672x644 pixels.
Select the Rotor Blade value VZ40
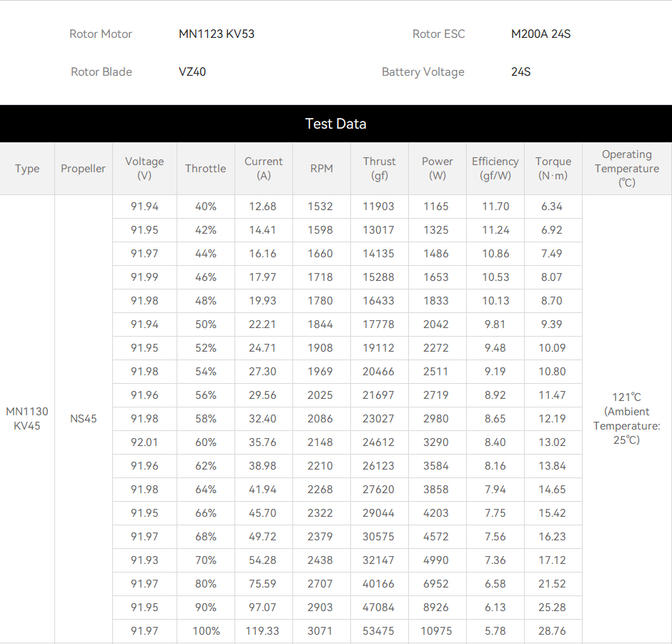coord(192,71)
